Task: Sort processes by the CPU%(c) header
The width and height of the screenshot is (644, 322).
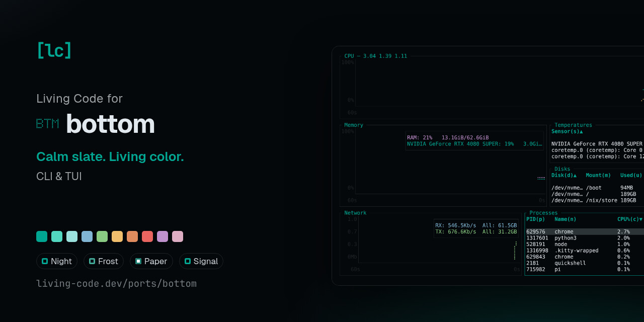Action: click(630, 219)
